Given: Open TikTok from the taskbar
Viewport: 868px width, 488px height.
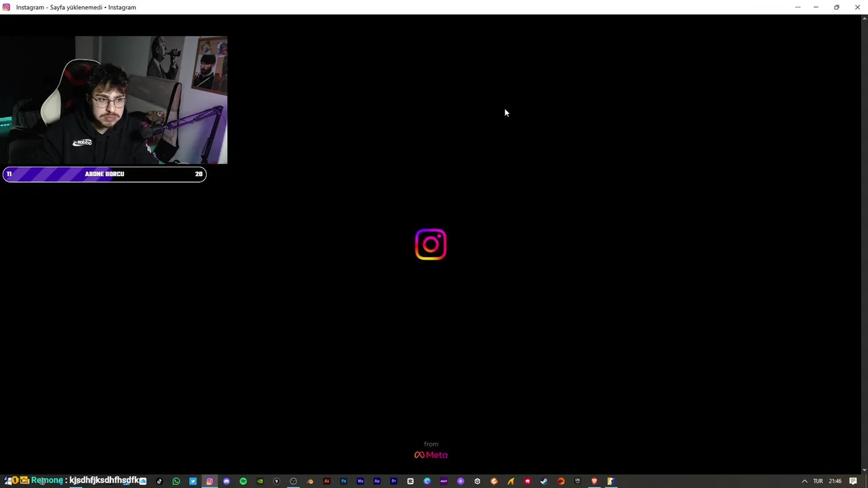Looking at the screenshot, I should [159, 481].
